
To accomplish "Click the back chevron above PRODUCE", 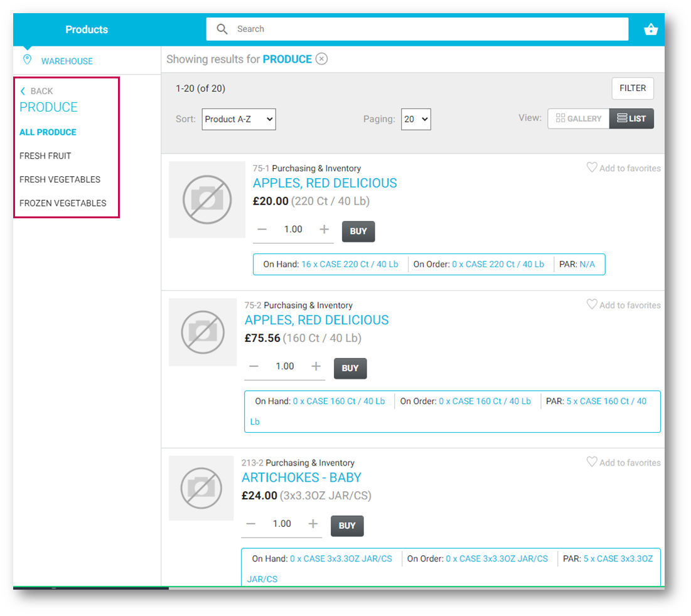I will [22, 90].
